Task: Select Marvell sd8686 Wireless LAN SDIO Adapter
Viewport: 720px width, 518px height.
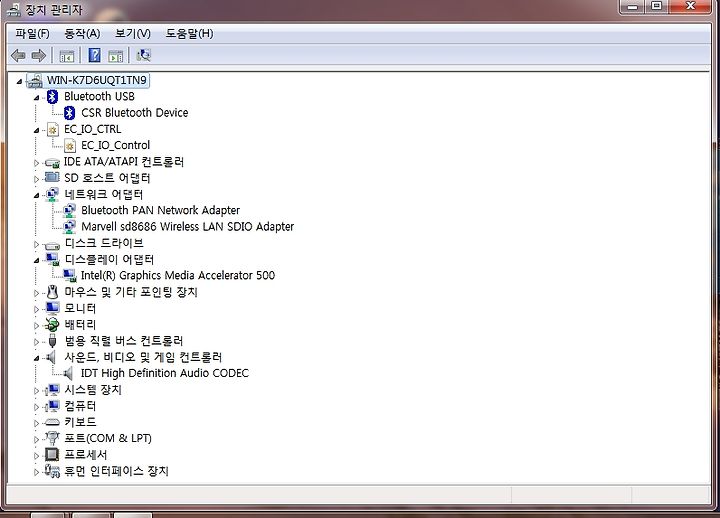Action: [x=187, y=226]
